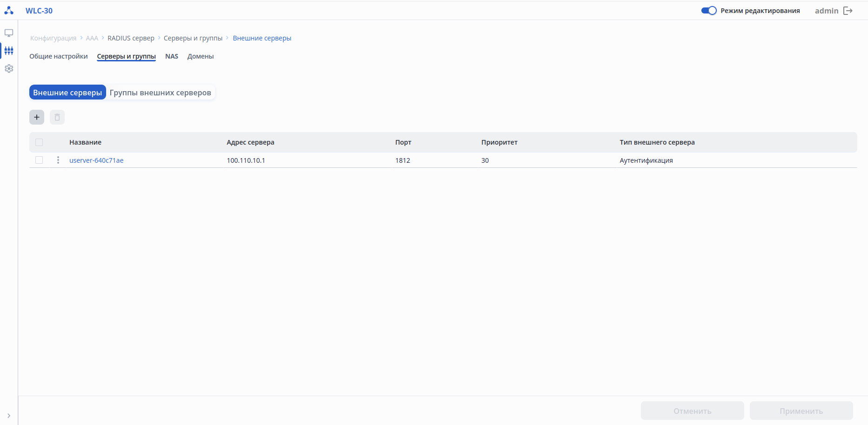The height and width of the screenshot is (425, 868).
Task: Open the NAS tab
Action: tap(172, 56)
